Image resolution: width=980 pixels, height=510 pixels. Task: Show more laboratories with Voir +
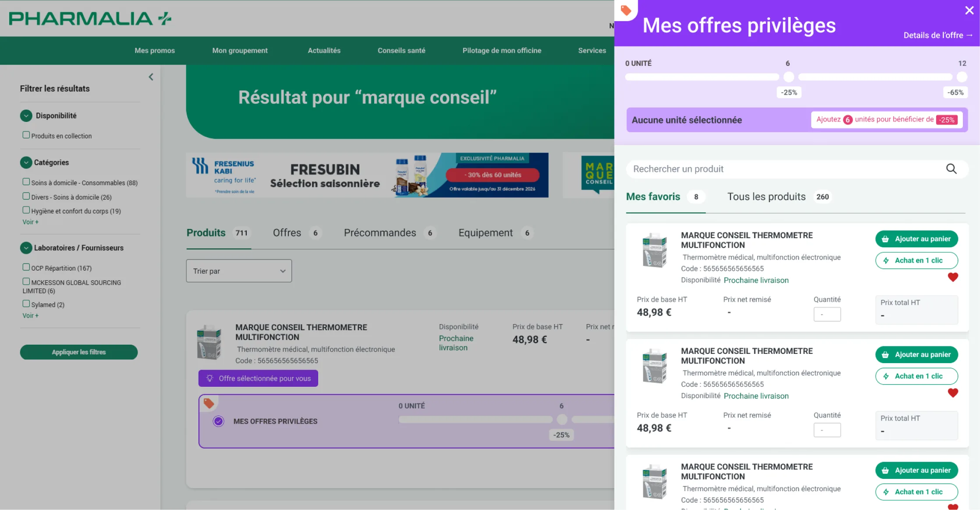(31, 316)
